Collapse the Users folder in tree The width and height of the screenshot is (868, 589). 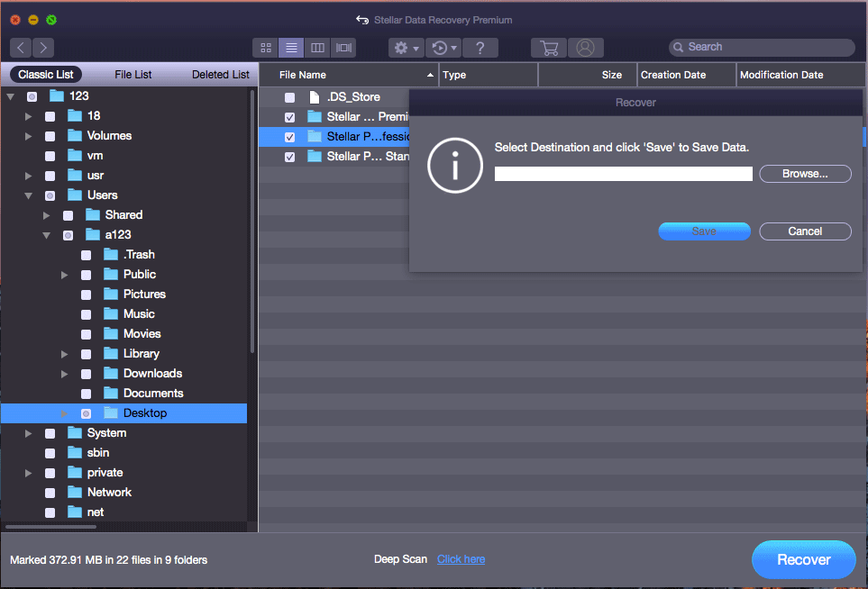pos(29,195)
